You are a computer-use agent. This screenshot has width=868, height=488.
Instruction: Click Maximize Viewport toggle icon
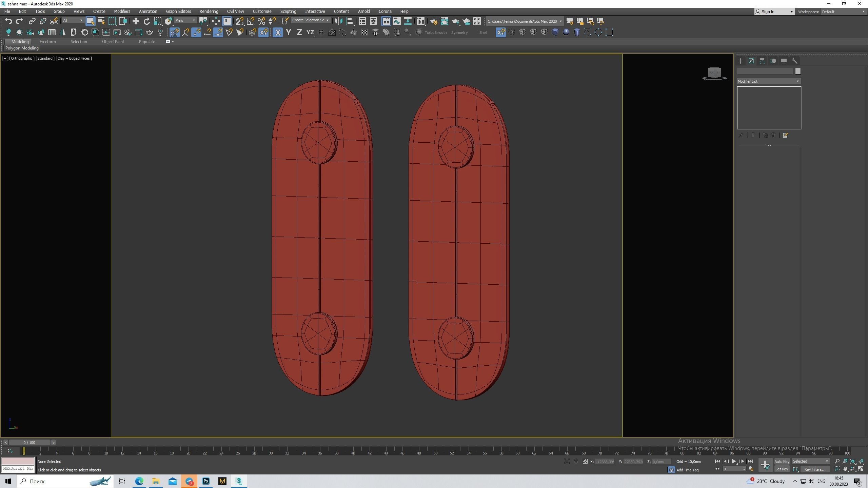pos(861,469)
